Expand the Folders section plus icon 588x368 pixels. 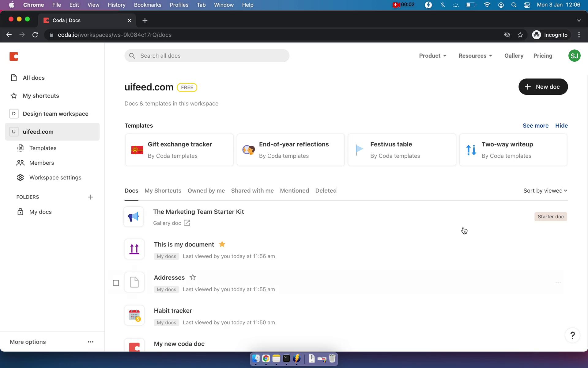click(x=90, y=197)
